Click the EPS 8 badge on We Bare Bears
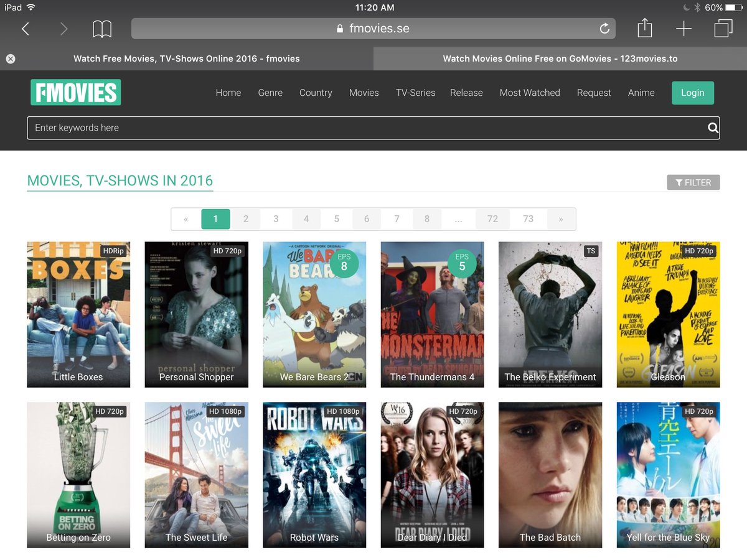The width and height of the screenshot is (747, 560). click(x=344, y=263)
